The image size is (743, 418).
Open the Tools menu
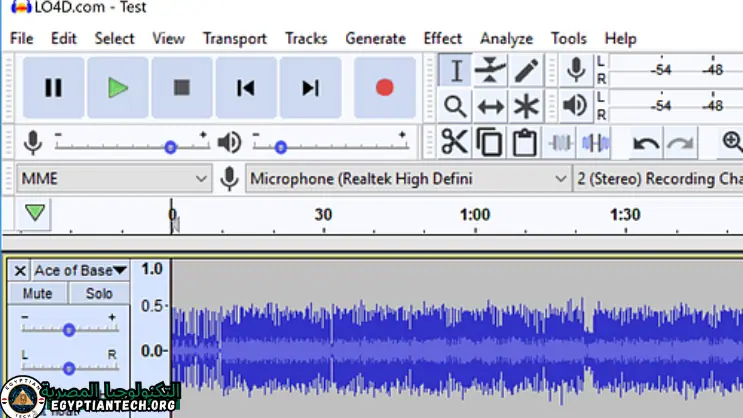click(x=569, y=38)
